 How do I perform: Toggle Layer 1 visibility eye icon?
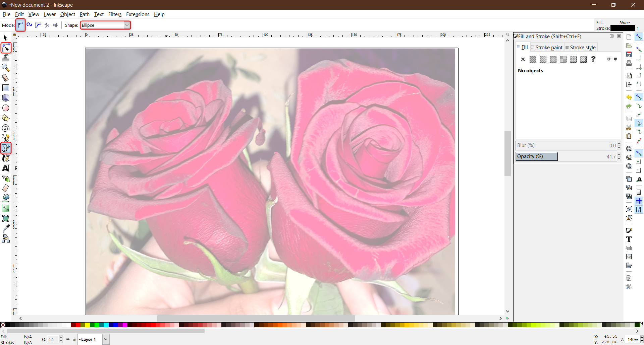(68, 339)
